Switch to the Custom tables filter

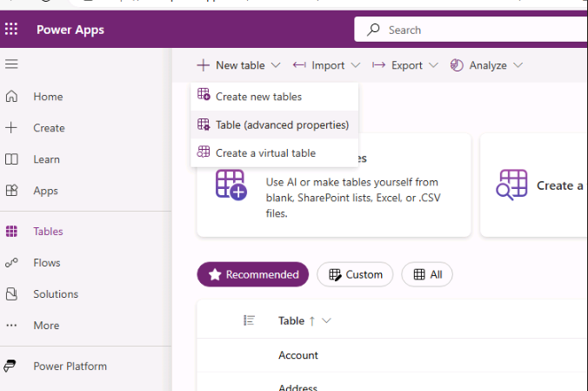355,274
